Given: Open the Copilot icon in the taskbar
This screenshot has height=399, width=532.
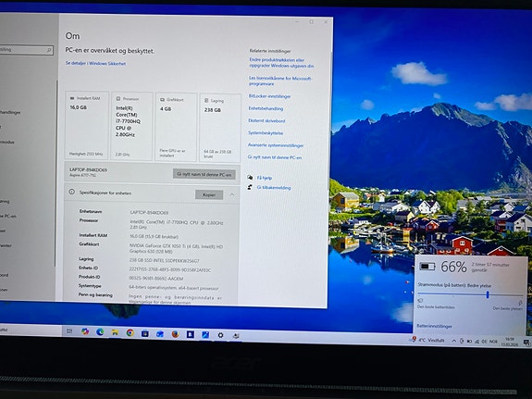Looking at the screenshot, I should (85, 331).
